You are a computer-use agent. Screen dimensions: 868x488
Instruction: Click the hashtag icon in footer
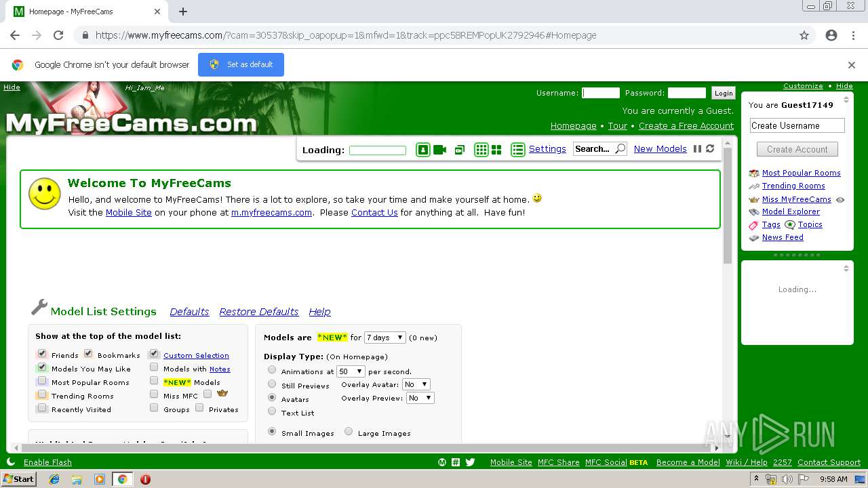click(x=456, y=462)
